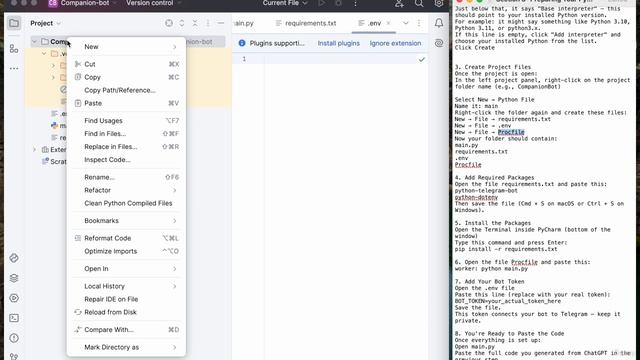Open the More tool windows ellipsis in sidebar
The image size is (640, 360).
point(14,68)
